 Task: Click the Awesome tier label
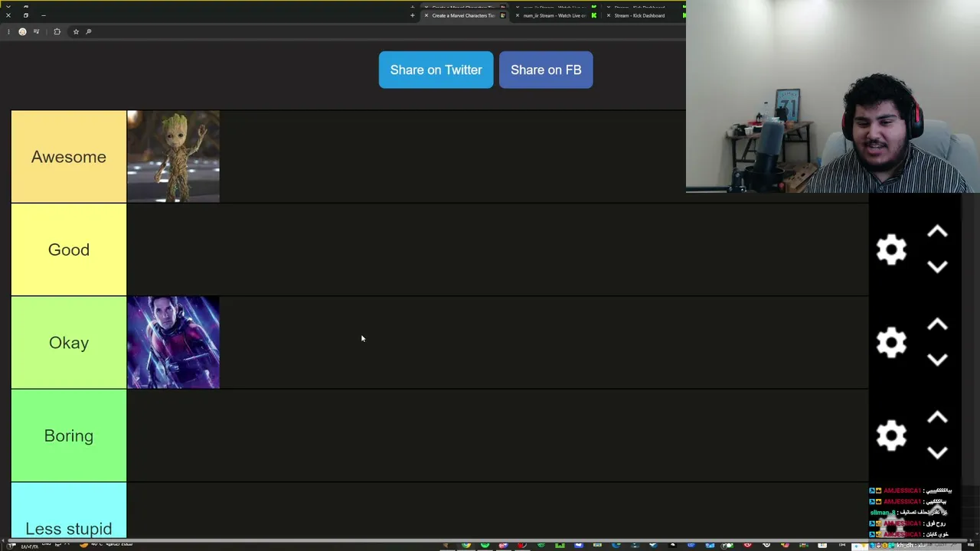[x=69, y=157]
